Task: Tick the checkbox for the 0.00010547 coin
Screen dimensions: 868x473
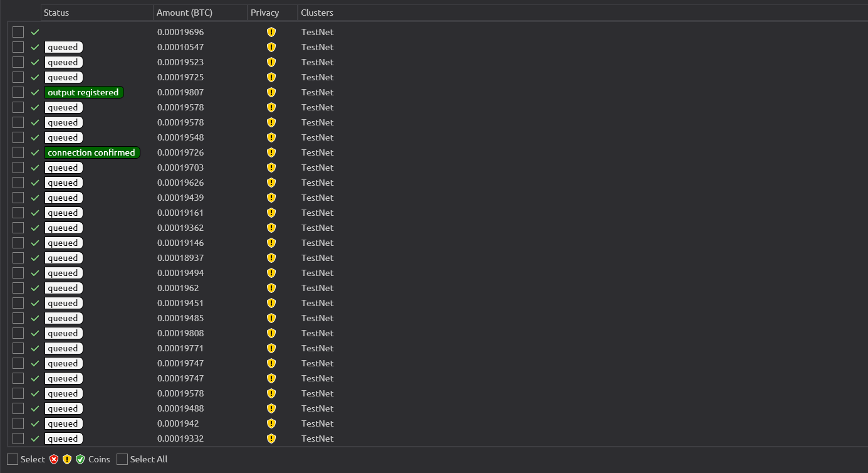Action: pos(18,47)
